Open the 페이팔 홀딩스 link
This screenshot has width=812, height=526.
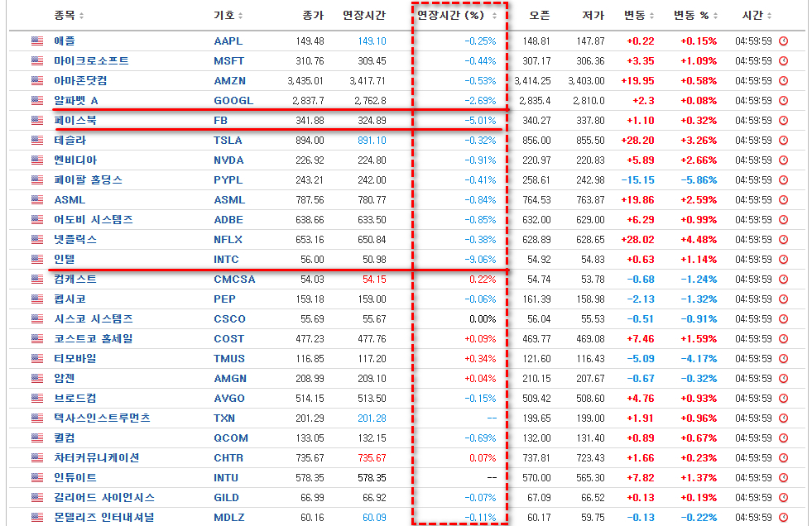pyautogui.click(x=88, y=180)
